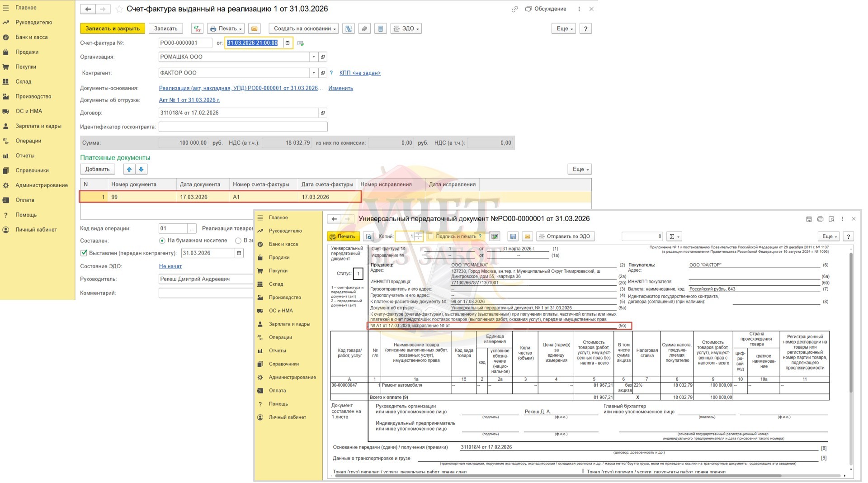The image size is (868, 483).
Task: Open calendar picker next to invoice date
Action: [x=287, y=43]
